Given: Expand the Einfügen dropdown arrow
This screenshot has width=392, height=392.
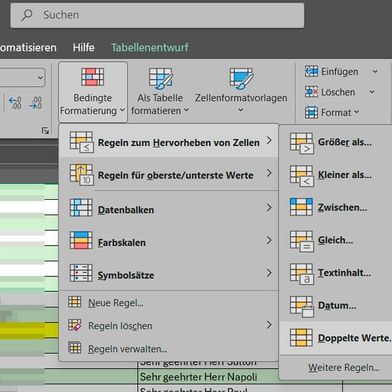Looking at the screenshot, I should (x=375, y=71).
